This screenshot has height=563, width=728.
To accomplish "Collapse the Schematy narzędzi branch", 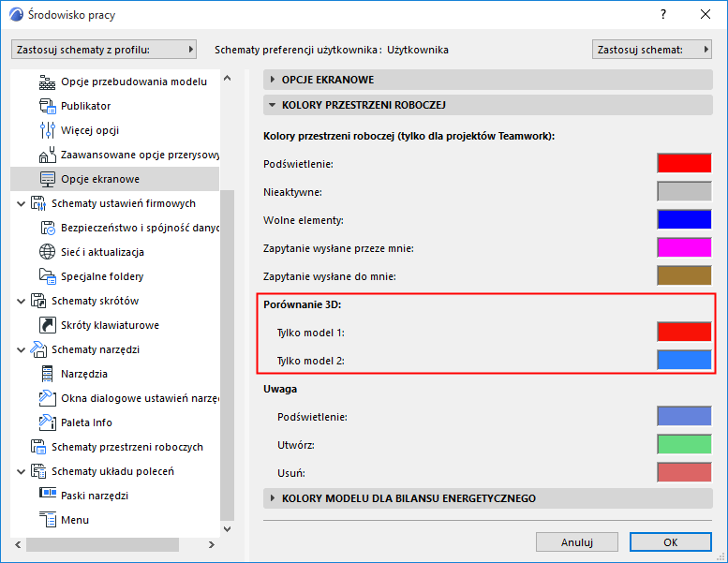I will point(21,350).
